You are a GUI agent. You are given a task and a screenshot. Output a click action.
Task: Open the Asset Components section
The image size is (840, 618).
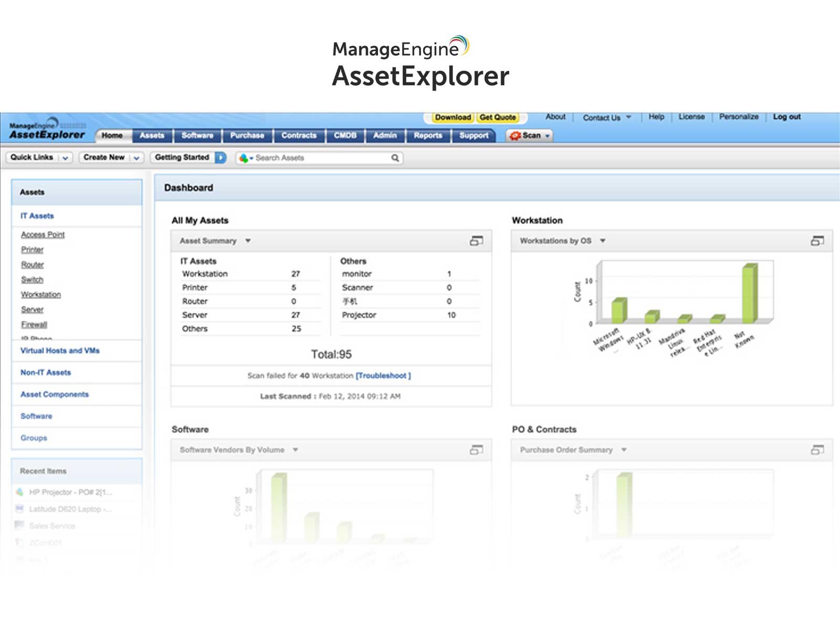click(55, 395)
